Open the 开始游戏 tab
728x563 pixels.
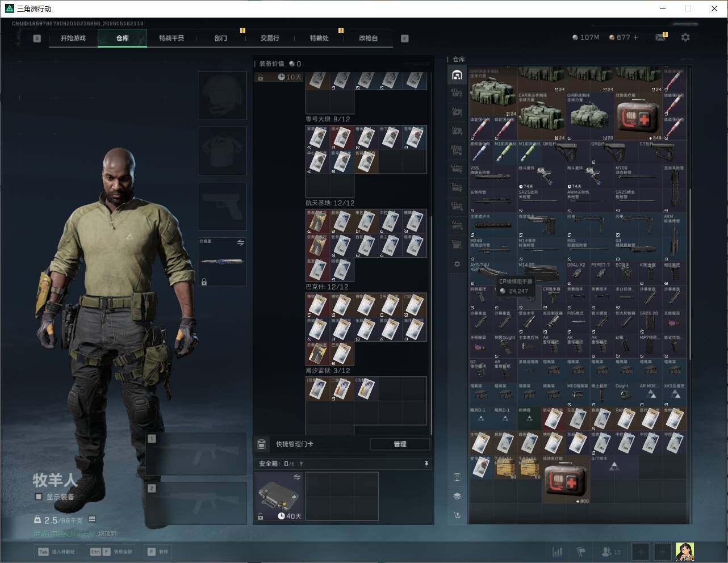coord(73,38)
